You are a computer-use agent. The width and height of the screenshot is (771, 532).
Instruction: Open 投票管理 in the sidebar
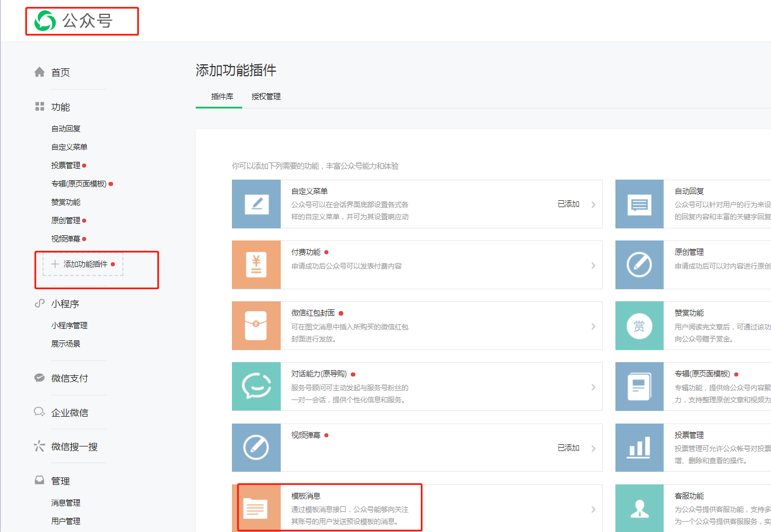(66, 165)
